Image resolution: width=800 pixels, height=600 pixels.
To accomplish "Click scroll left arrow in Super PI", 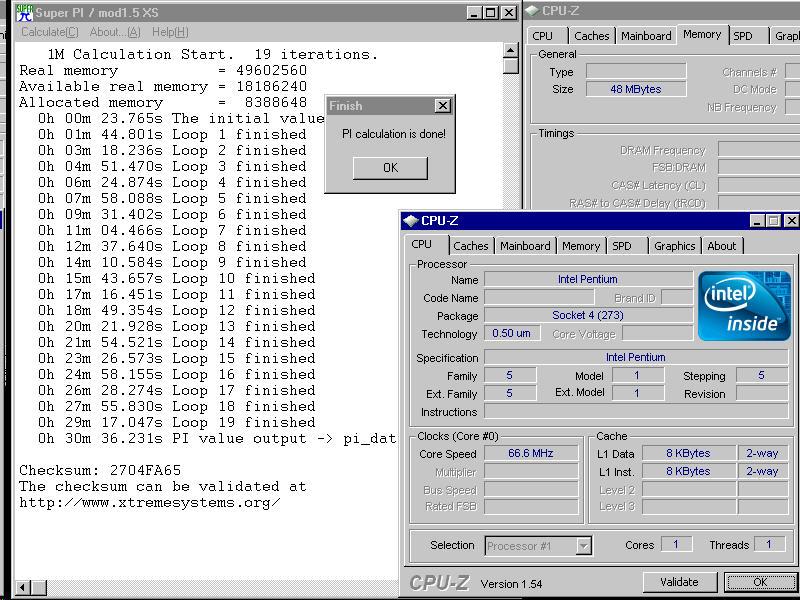I will tap(22, 587).
